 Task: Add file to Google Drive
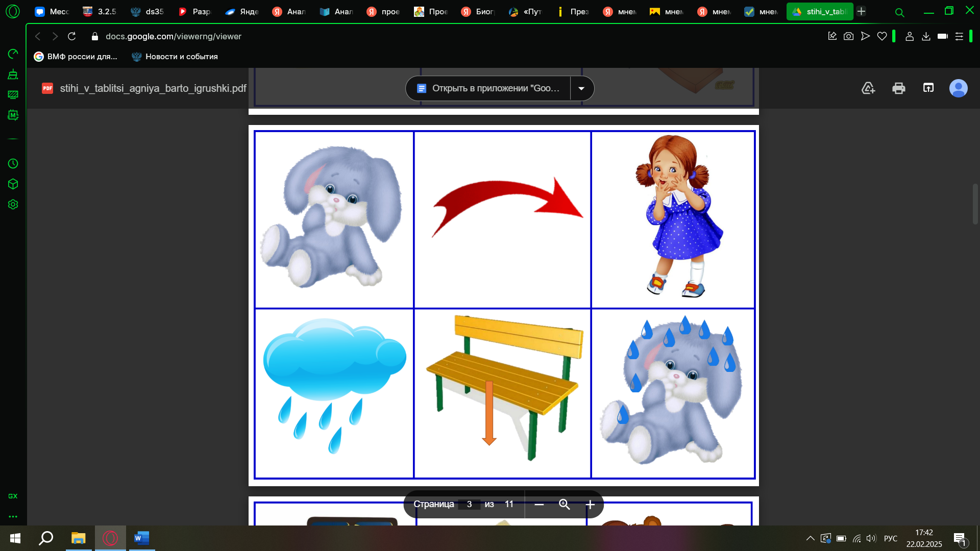868,88
